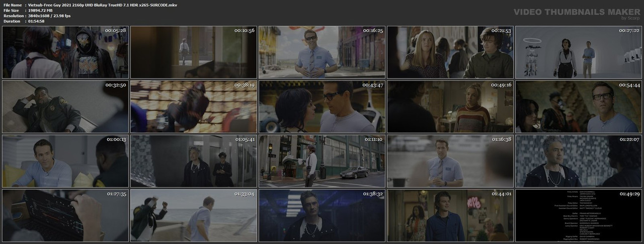
Task: Click the file name ending SURCODE.mkv
Action: point(103,5)
